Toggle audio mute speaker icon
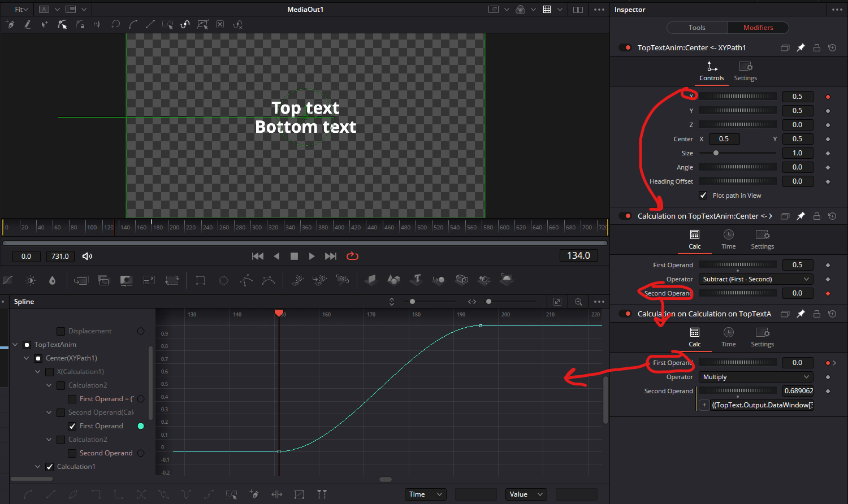Image resolution: width=848 pixels, height=504 pixels. pyautogui.click(x=87, y=256)
